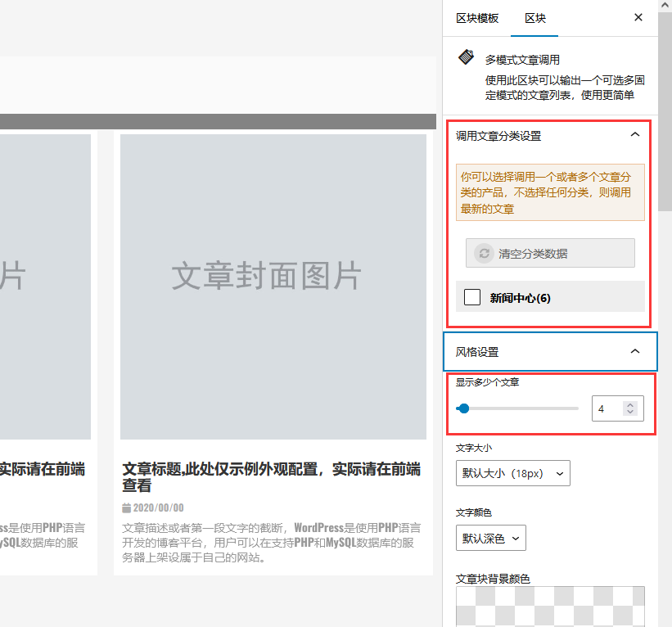Check the 新闻中心(6) category checkbox
Image resolution: width=672 pixels, height=627 pixels.
[472, 297]
